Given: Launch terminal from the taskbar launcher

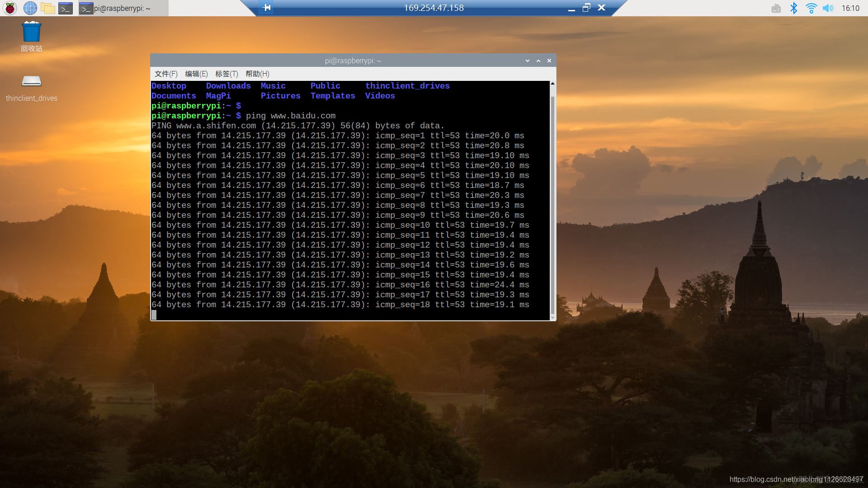Looking at the screenshot, I should click(x=66, y=8).
